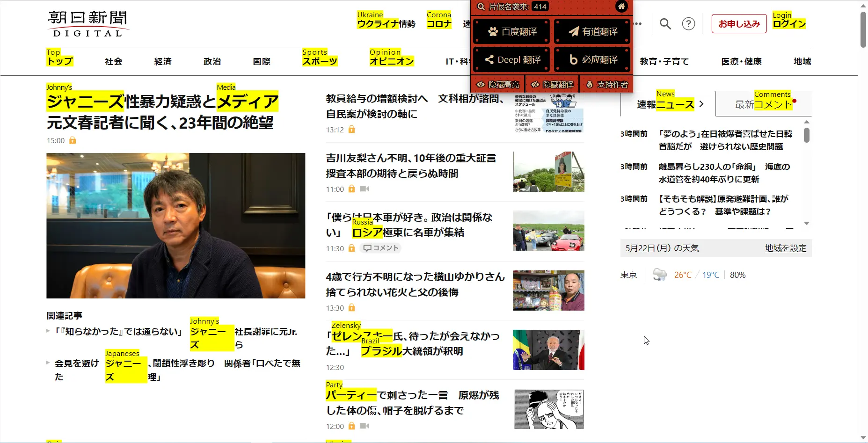Click the 地域を設定 weather link

(785, 248)
